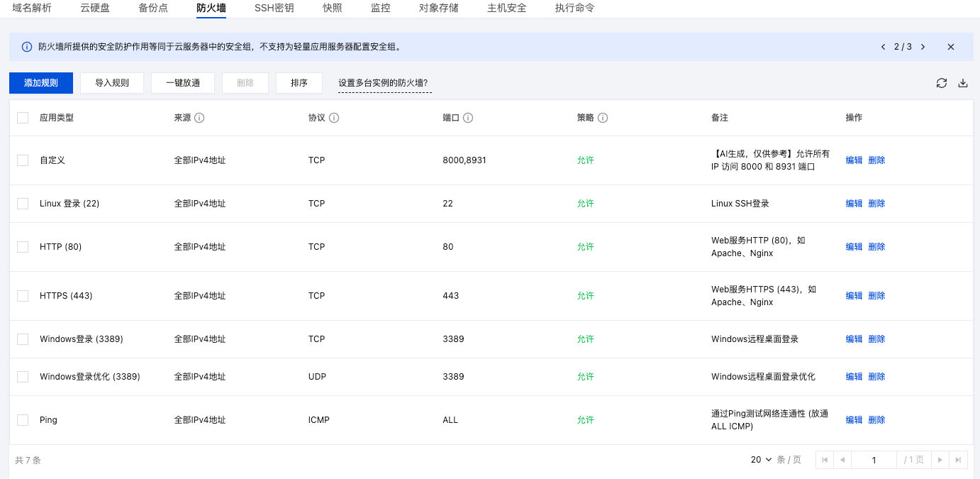Go to next notice banner message

(923, 47)
